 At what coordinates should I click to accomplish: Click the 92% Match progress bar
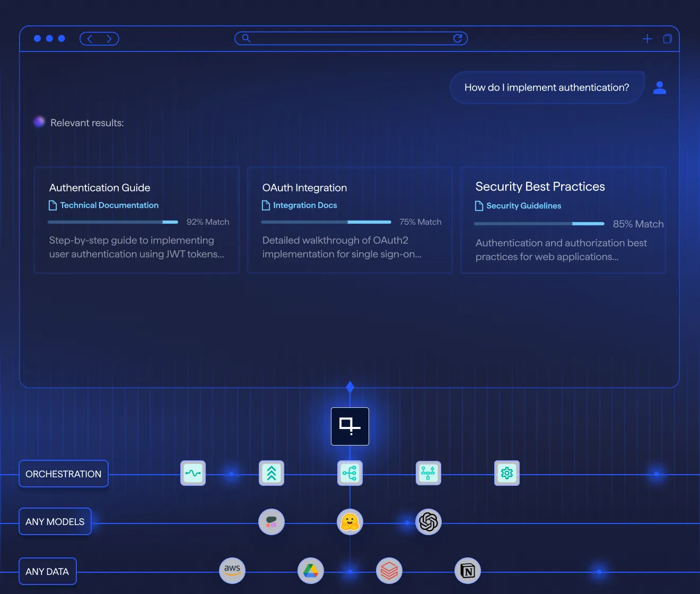click(x=113, y=222)
